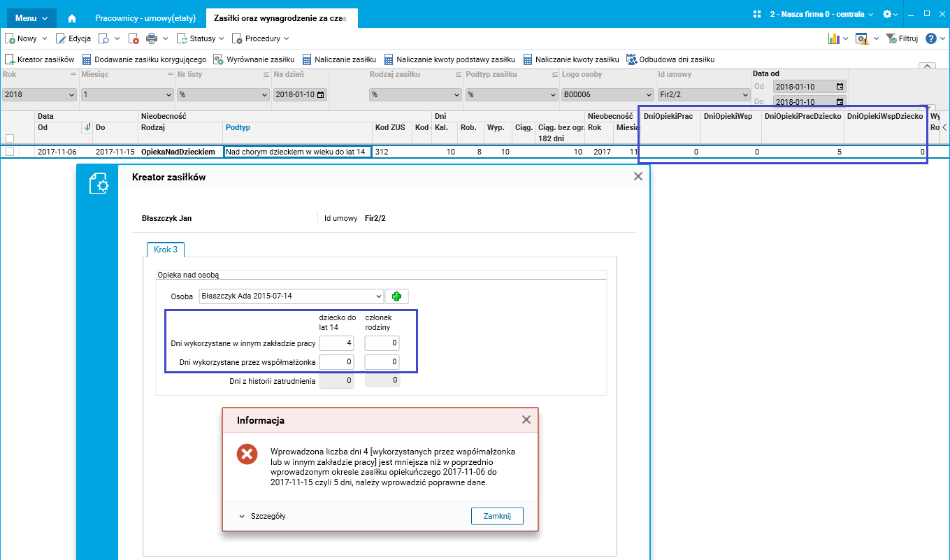Collapse the filter panel with up chevron
The height and width of the screenshot is (560, 950).
pyautogui.click(x=927, y=66)
